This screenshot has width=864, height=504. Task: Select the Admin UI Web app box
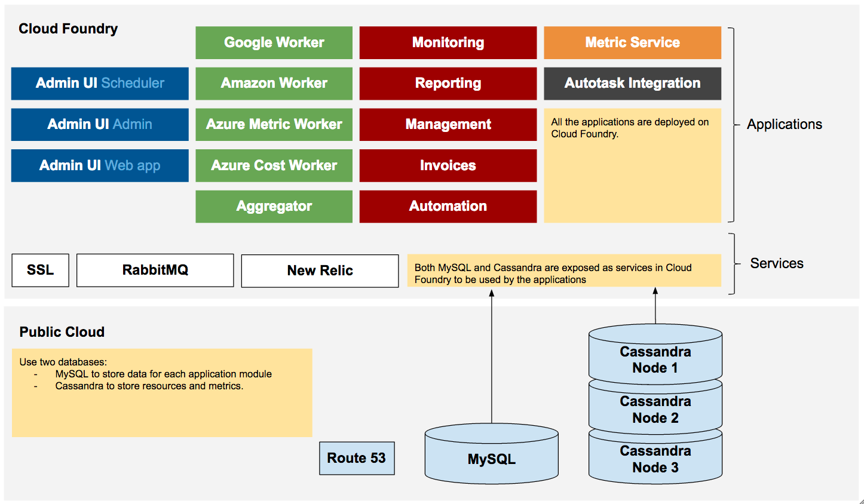[100, 165]
